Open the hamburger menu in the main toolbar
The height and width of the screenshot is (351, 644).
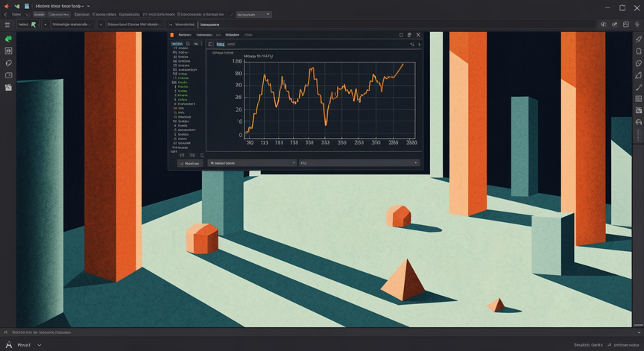[7, 25]
